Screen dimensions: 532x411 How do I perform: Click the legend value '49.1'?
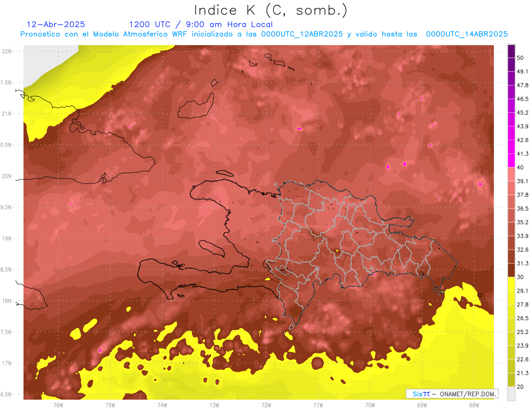(x=522, y=71)
